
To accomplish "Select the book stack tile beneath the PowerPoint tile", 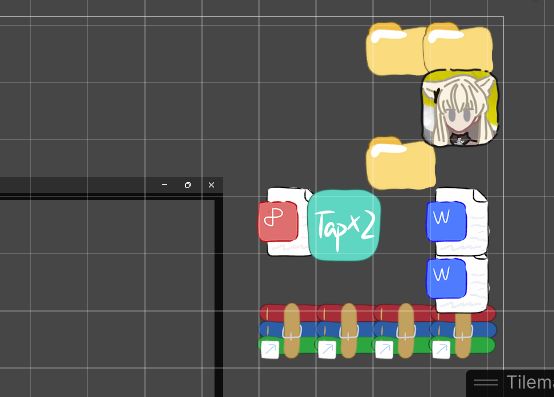I will point(288,331).
